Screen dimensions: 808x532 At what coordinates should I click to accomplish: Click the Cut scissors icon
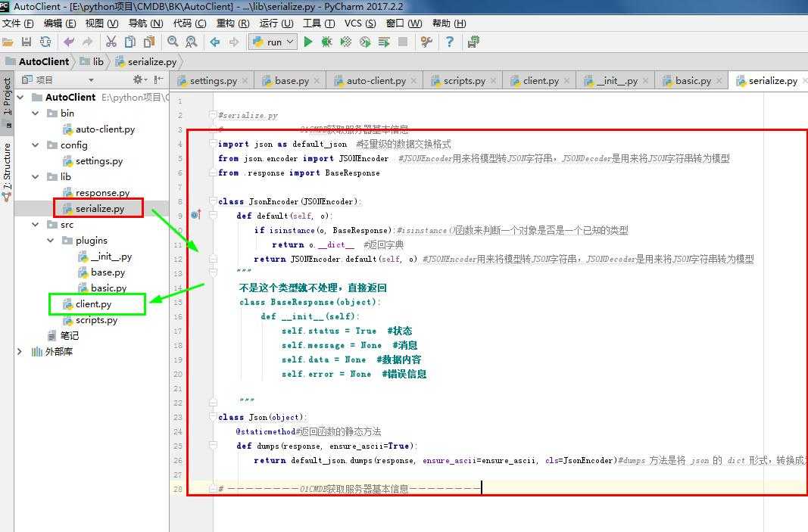point(111,42)
